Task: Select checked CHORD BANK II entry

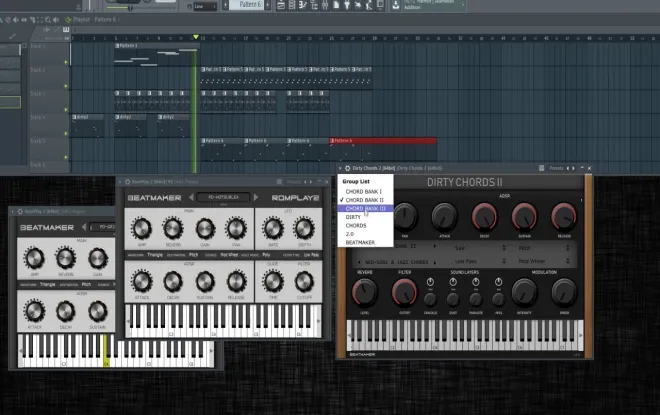Action: click(x=365, y=200)
